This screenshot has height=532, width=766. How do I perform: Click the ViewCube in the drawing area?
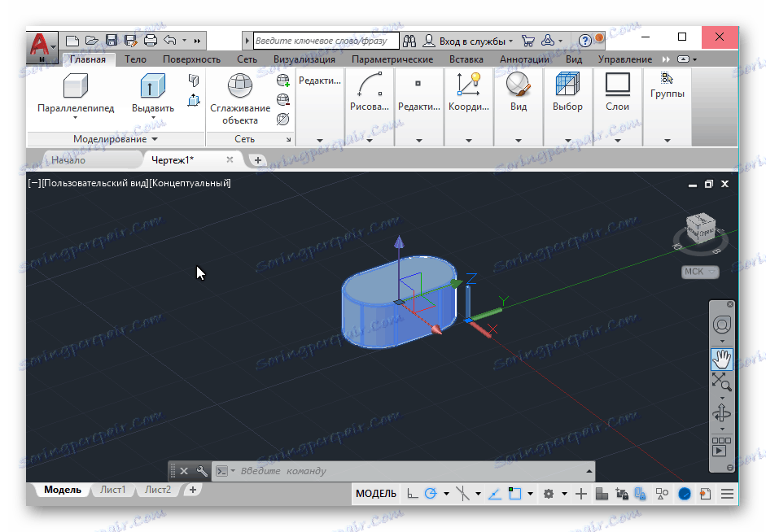click(x=701, y=229)
